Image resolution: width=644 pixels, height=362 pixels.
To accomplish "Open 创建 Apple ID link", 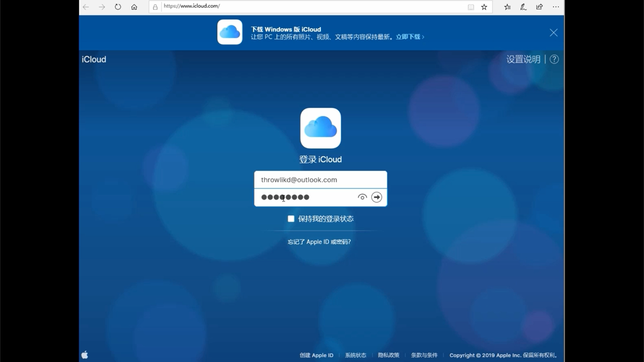I will tap(316, 355).
